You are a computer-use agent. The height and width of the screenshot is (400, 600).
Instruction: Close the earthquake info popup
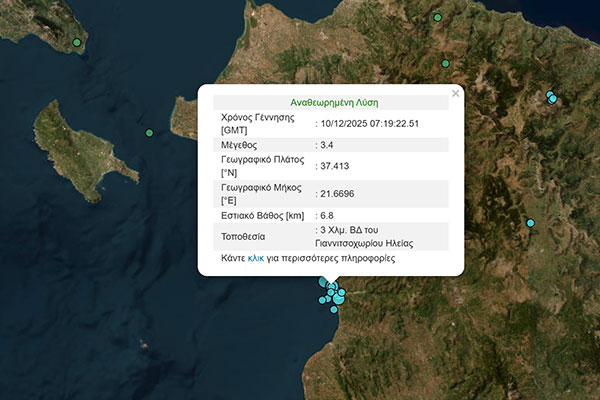(456, 93)
